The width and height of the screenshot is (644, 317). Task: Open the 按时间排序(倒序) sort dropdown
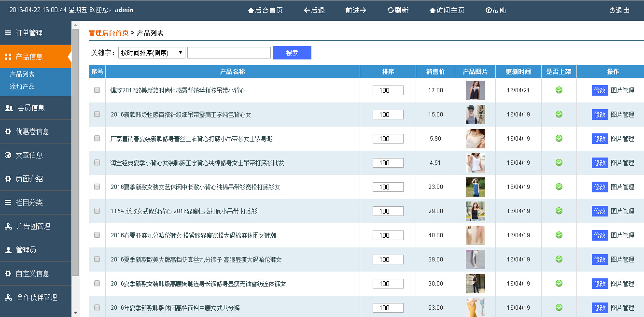tap(152, 53)
